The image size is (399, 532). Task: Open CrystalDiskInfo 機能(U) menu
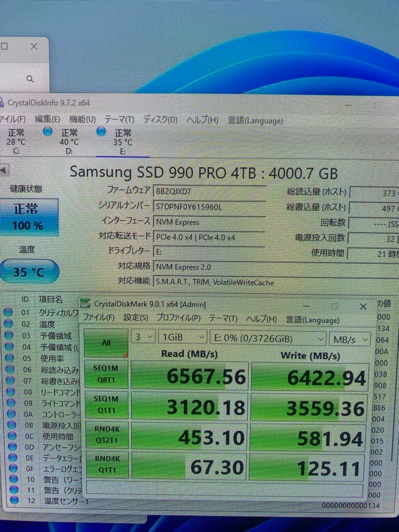(82, 119)
